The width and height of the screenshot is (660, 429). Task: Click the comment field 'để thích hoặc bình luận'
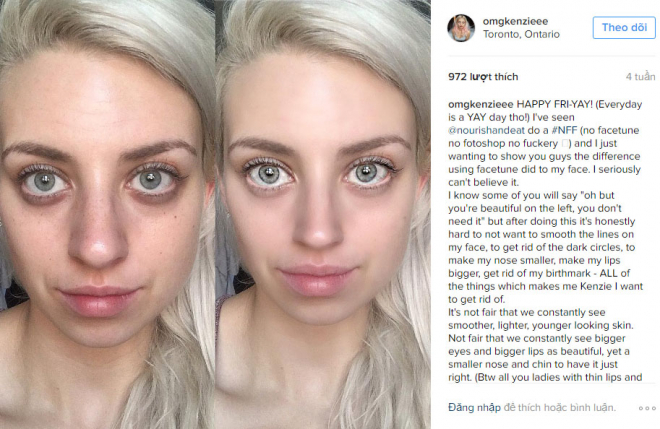point(559,408)
